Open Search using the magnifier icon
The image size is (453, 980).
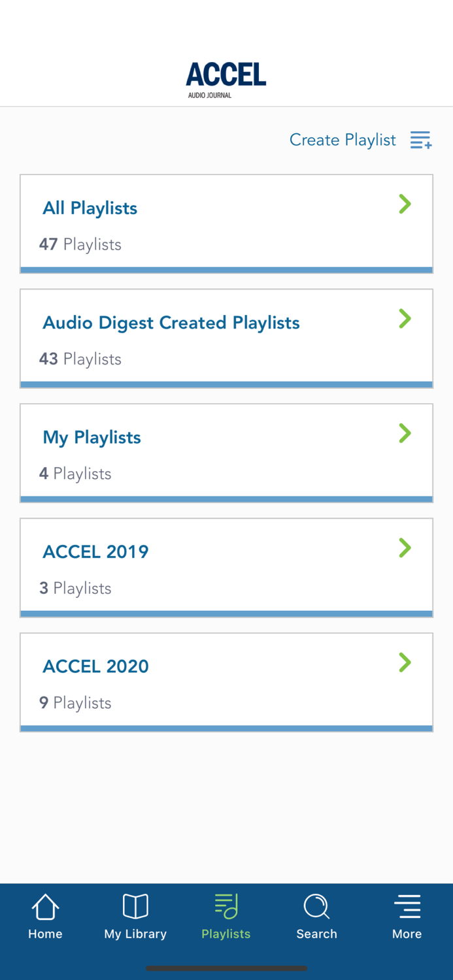pyautogui.click(x=316, y=907)
